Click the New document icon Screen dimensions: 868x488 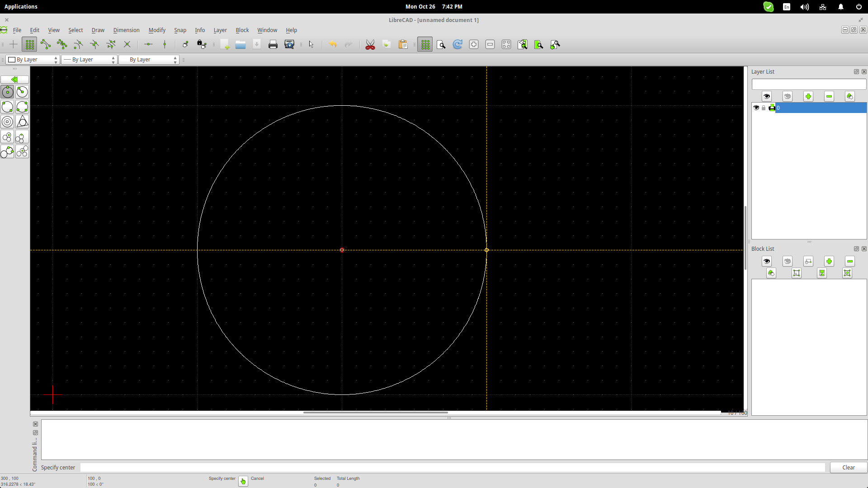coord(225,44)
